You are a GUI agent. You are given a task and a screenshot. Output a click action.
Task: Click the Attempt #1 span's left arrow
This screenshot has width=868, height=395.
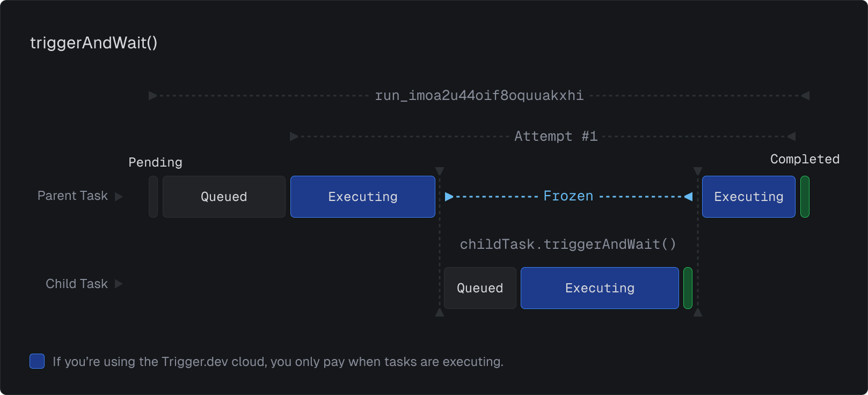[x=294, y=137]
